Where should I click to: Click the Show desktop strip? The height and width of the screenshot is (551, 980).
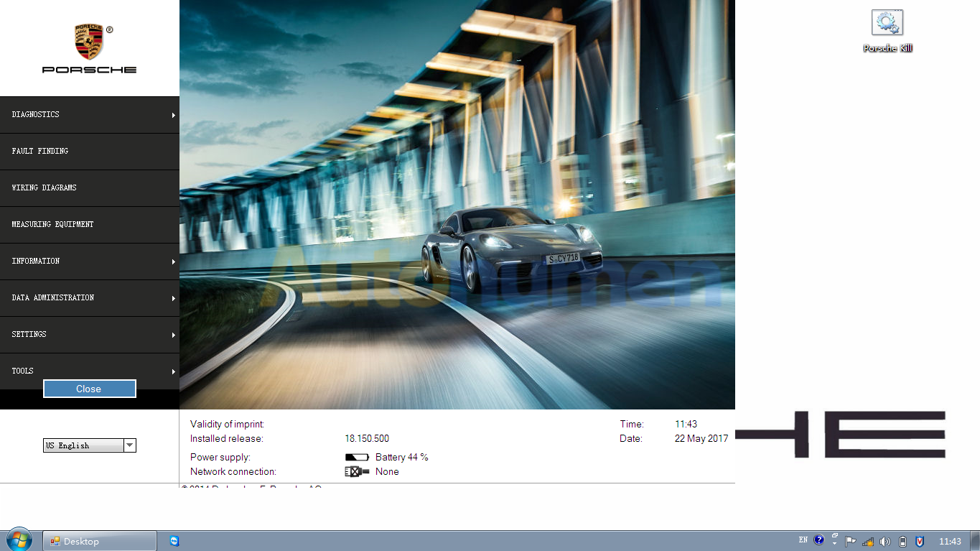[975, 541]
